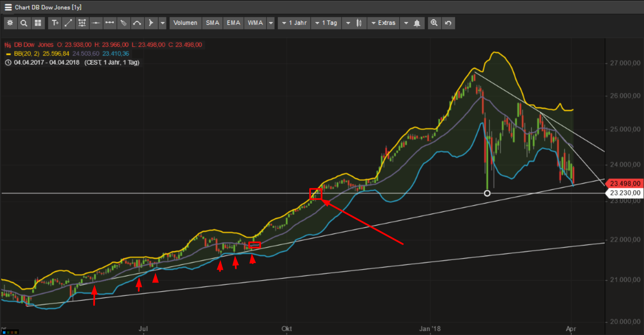Click the date range '04.04.2017 - 04.04.2018'
This screenshot has width=644, height=335.
tap(46, 62)
